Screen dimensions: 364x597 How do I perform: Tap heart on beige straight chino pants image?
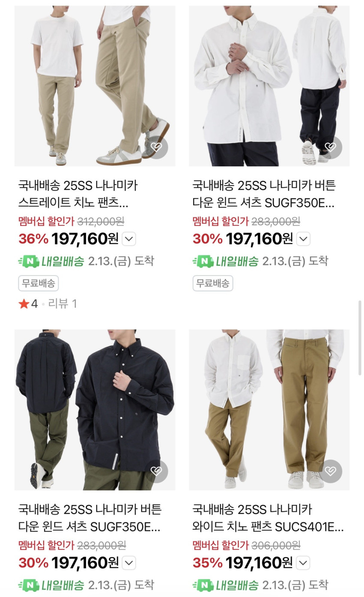coord(156,147)
